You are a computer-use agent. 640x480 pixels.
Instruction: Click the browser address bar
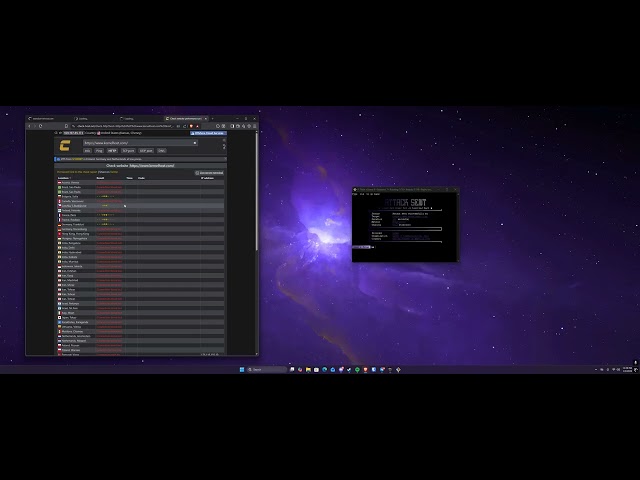[126, 126]
